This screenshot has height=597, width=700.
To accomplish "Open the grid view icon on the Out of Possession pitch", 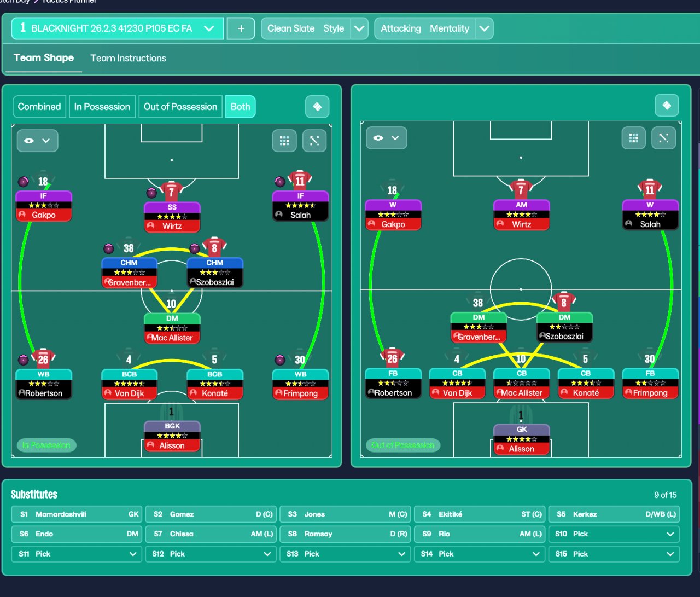I will (634, 138).
